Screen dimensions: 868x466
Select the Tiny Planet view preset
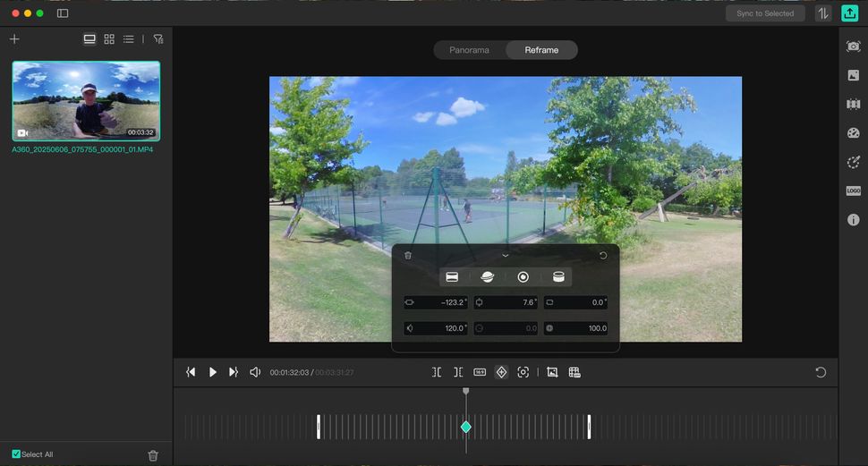coord(488,277)
